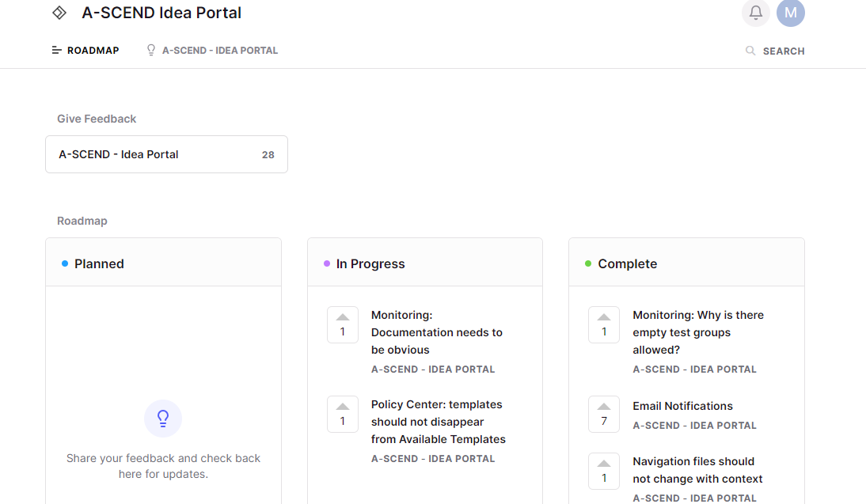The width and height of the screenshot is (866, 504).
Task: Open notifications via the bell icon
Action: [x=755, y=13]
